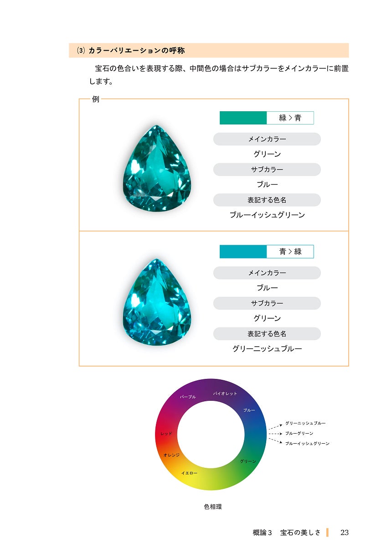Click the オレンジ segment of the color wheel
Screen dimensions: 392x554
171,455
